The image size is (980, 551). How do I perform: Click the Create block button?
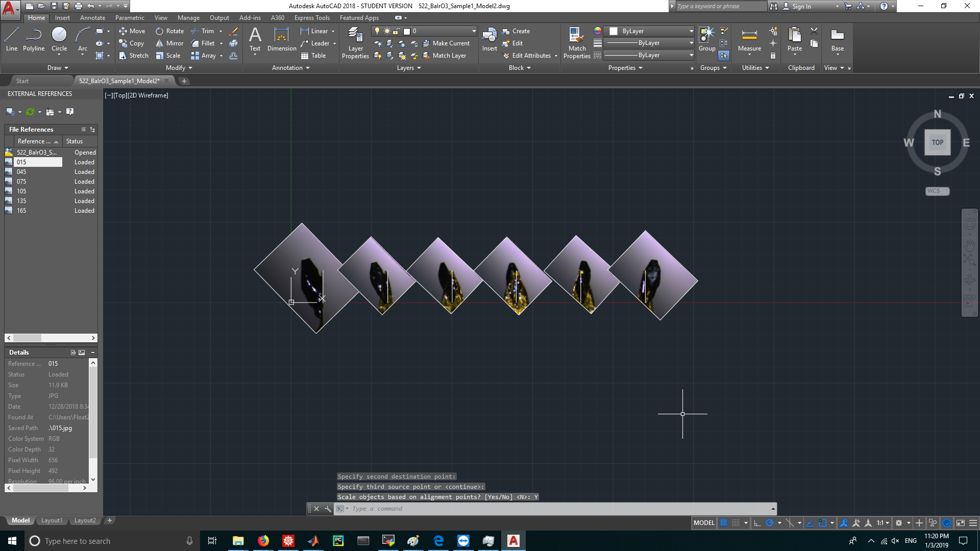[x=516, y=31]
